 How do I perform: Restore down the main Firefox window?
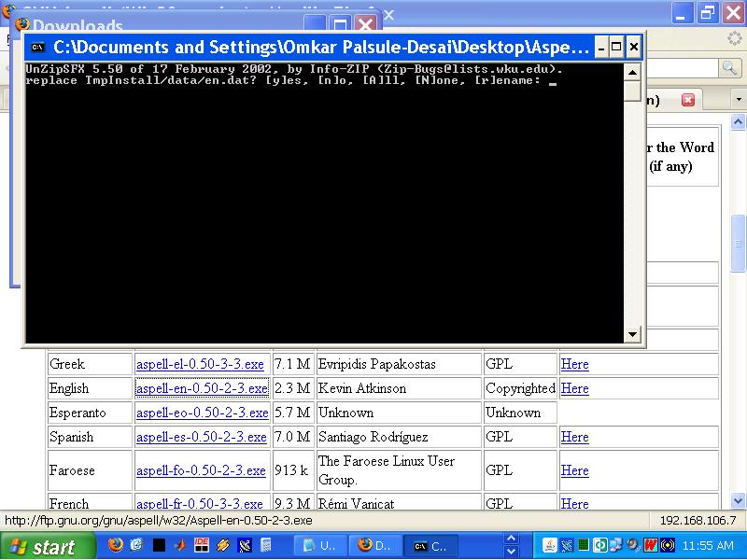point(707,12)
